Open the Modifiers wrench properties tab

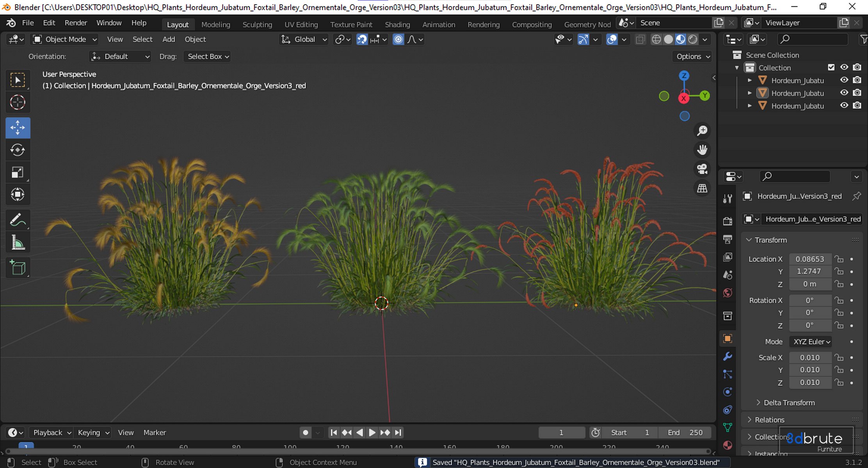click(727, 356)
